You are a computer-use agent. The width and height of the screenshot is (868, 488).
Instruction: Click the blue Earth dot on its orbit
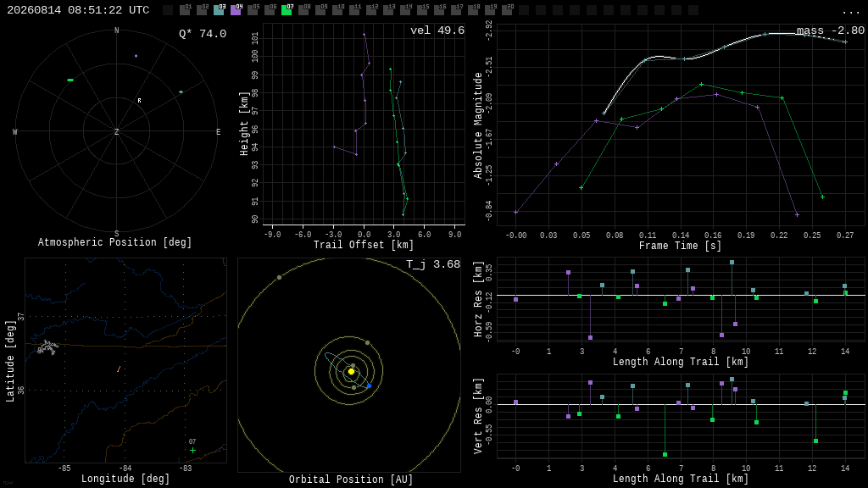(x=370, y=385)
